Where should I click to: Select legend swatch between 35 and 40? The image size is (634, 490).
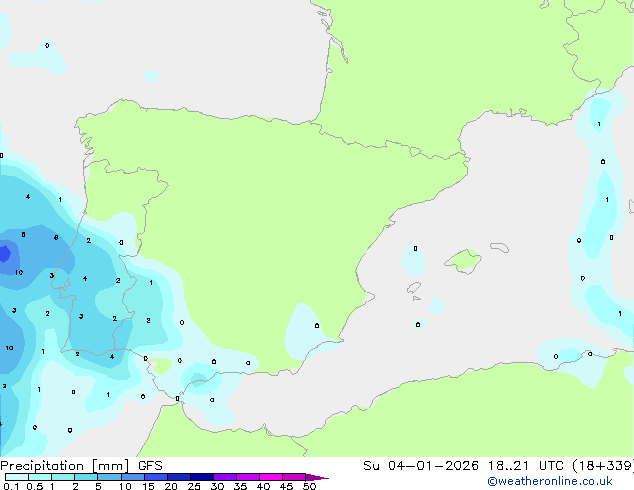click(x=248, y=477)
